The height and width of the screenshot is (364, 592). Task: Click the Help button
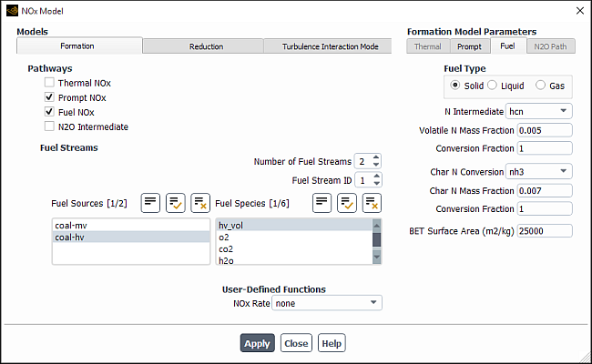pos(332,343)
